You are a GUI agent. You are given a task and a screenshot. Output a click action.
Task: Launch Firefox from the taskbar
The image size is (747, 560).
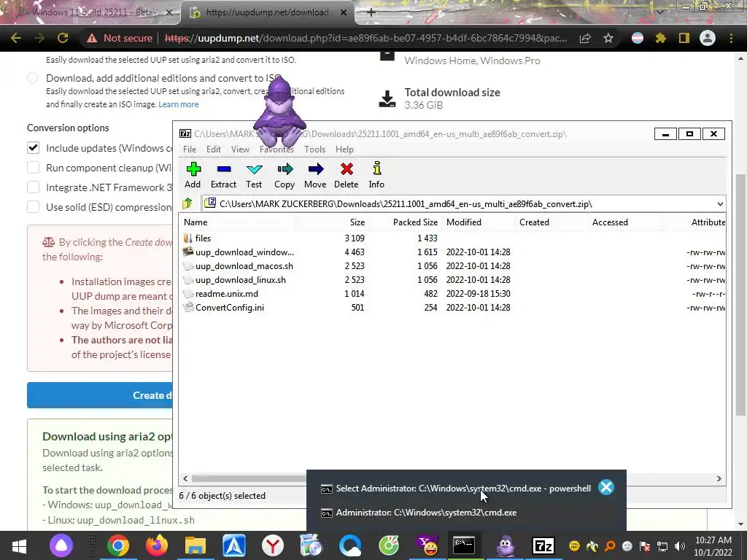pos(157,545)
